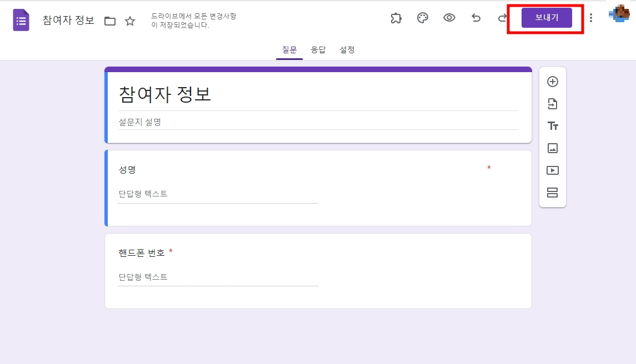Open the three-dot more options menu
Viewport: 636px width, 364px height.
[x=590, y=18]
